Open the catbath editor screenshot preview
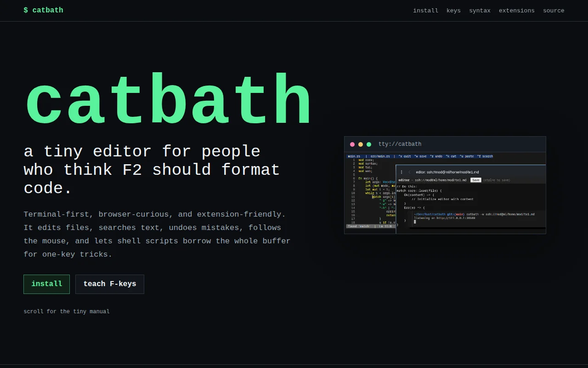 tap(445, 193)
